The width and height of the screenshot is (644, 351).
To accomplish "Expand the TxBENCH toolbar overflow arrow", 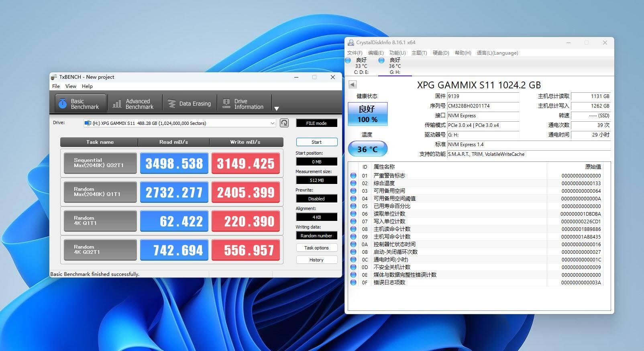I will click(276, 108).
